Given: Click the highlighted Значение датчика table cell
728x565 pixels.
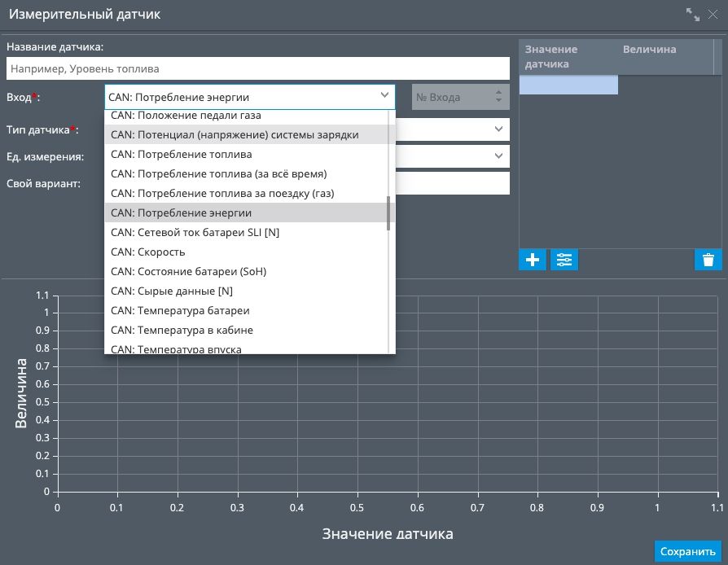Looking at the screenshot, I should pyautogui.click(x=568, y=85).
